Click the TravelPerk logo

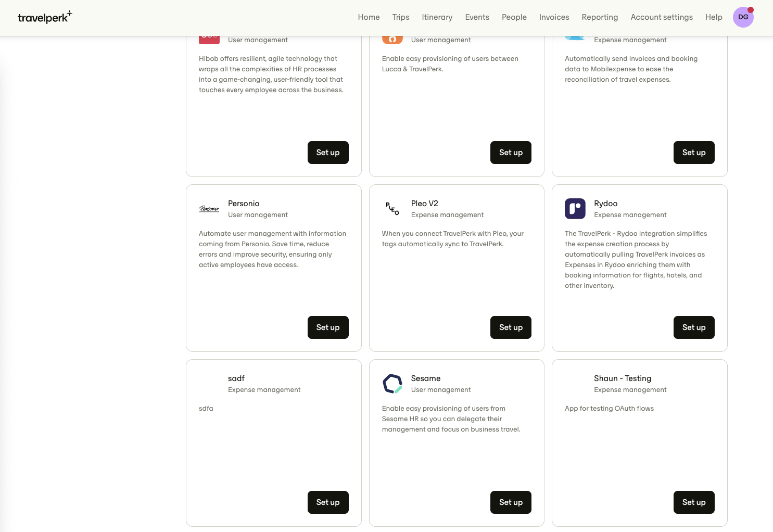tap(45, 17)
